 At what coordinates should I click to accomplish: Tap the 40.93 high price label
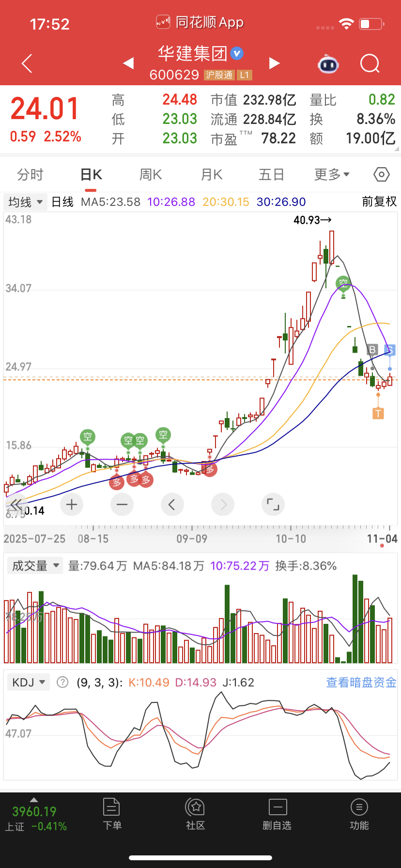pyautogui.click(x=312, y=220)
